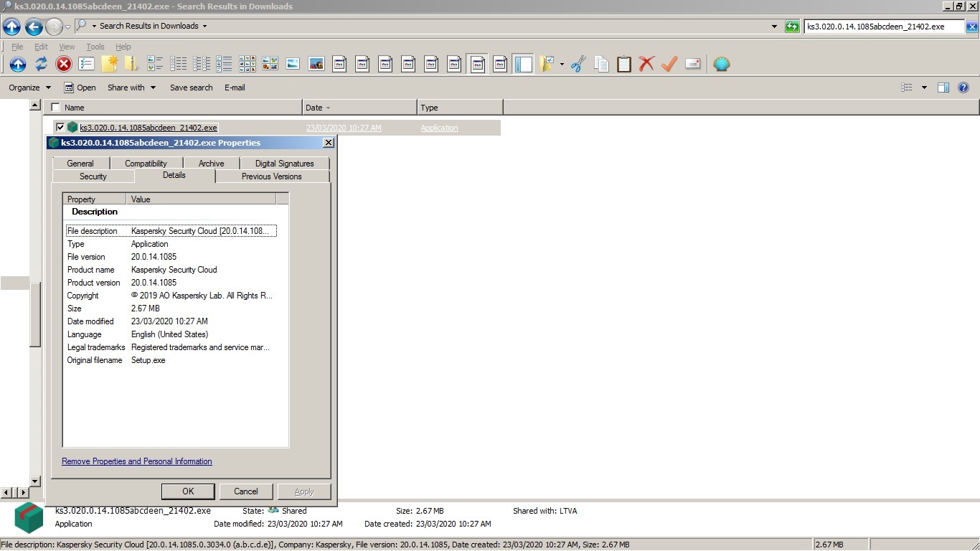Toggle the select-all checkbox in the Name column header
The width and height of the screenshot is (980, 551).
[x=55, y=108]
